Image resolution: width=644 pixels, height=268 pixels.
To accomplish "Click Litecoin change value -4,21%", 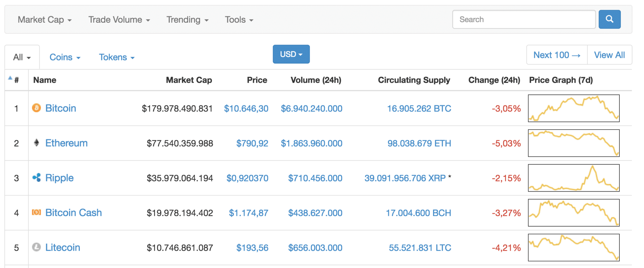I will pyautogui.click(x=506, y=248).
